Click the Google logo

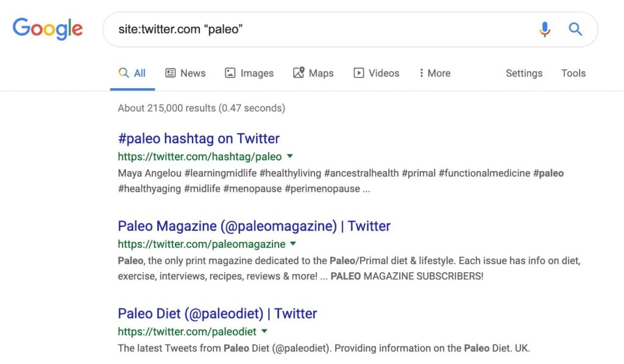click(x=48, y=29)
